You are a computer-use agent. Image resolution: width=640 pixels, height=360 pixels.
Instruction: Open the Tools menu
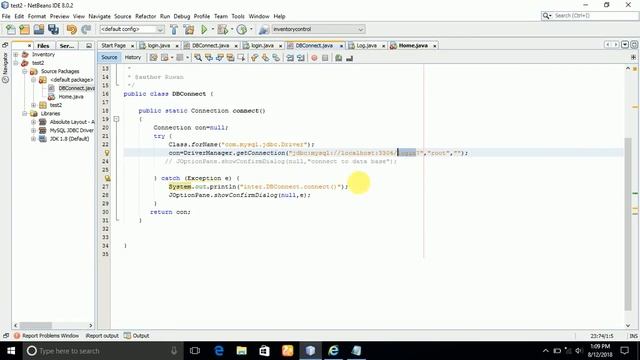[x=238, y=16]
